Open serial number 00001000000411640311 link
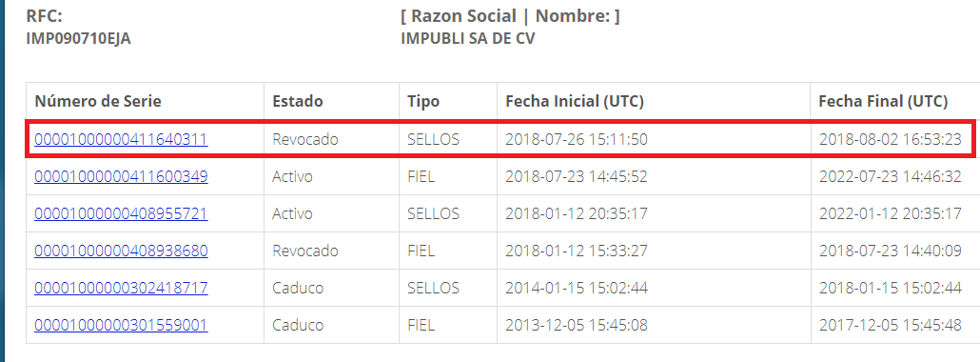 (121, 139)
